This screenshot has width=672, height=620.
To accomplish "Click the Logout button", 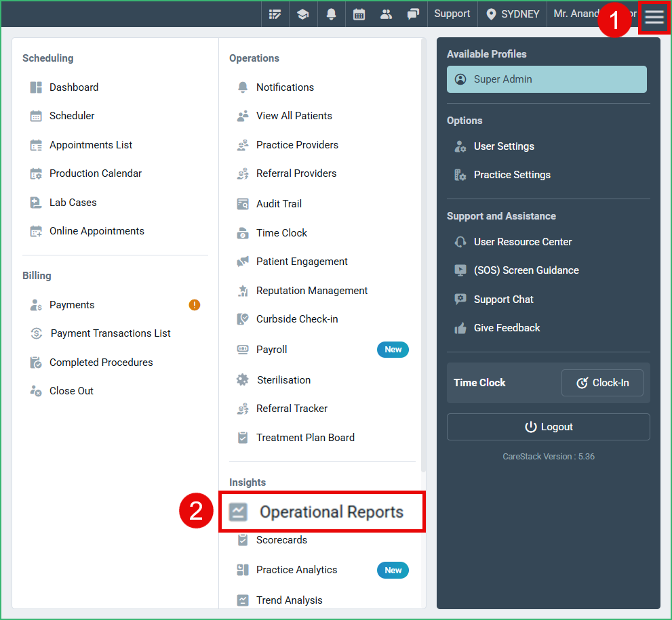I will [548, 427].
